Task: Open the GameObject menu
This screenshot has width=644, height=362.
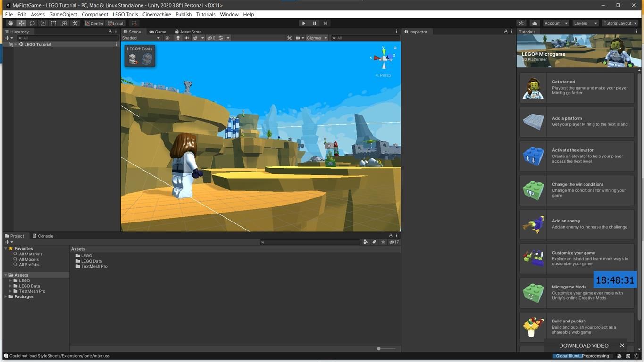Action: click(x=63, y=14)
